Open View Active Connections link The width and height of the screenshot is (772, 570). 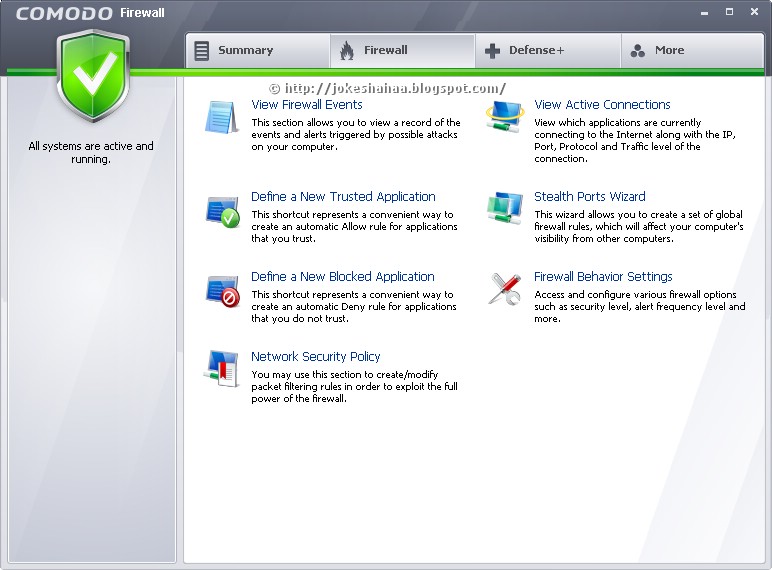pos(602,105)
